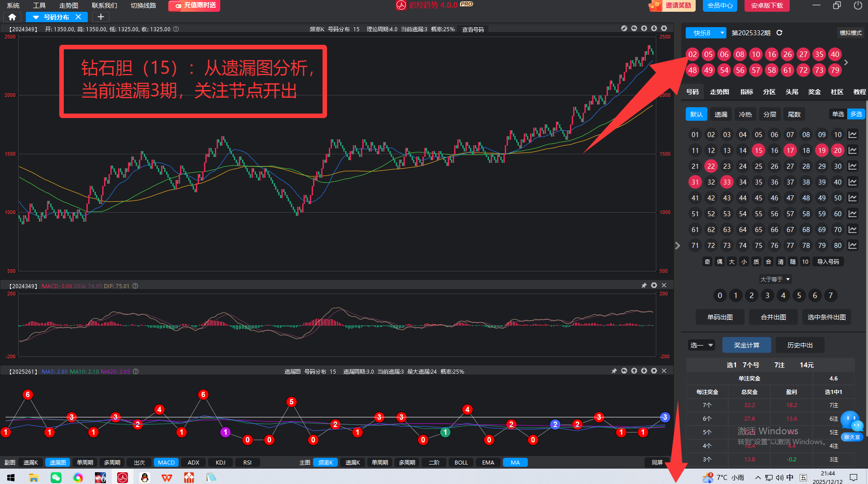Enable the 遗漏 filter mode button
The width and height of the screenshot is (868, 484).
721,114
